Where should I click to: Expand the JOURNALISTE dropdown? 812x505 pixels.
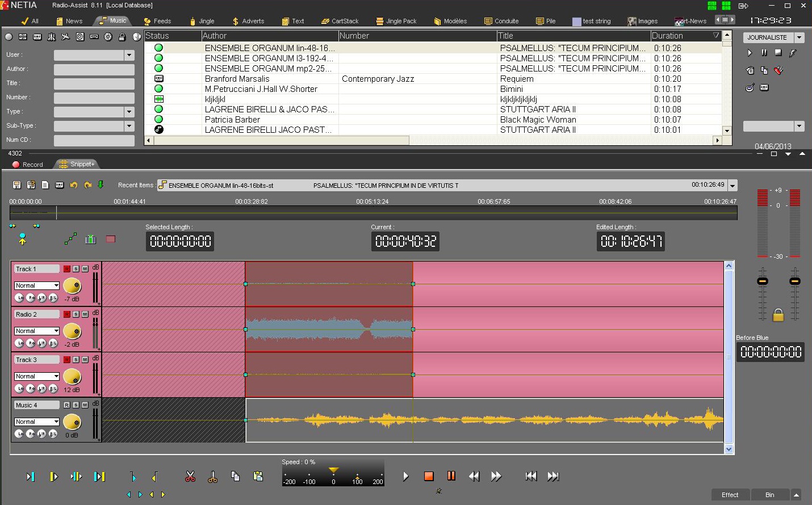pos(799,37)
